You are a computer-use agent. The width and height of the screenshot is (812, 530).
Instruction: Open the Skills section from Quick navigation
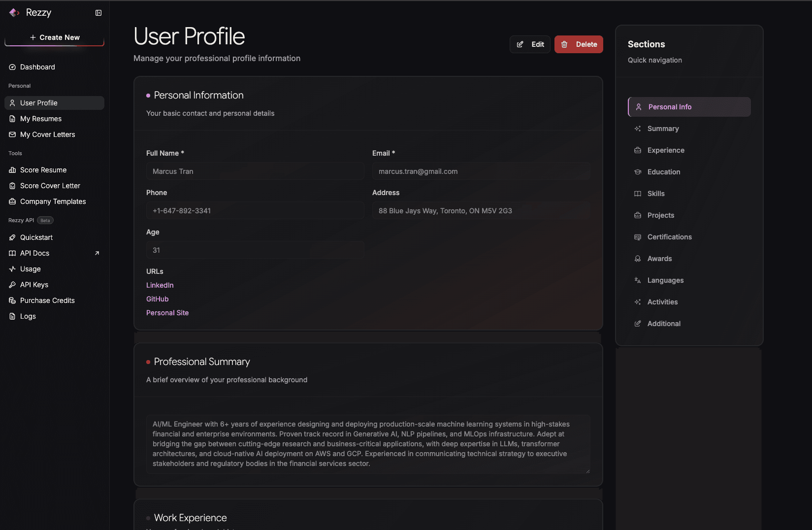pos(655,194)
